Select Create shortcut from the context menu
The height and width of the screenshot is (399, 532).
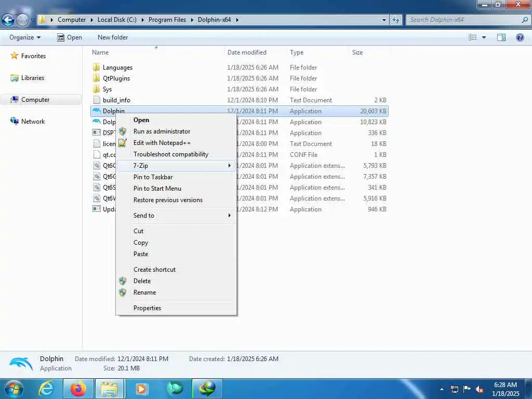[x=155, y=270]
